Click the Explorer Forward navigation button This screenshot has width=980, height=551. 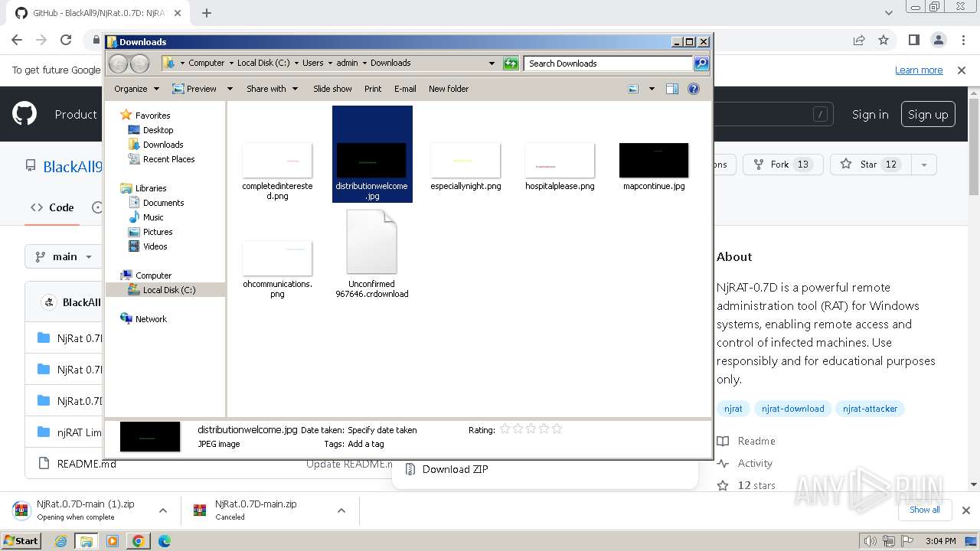[139, 64]
